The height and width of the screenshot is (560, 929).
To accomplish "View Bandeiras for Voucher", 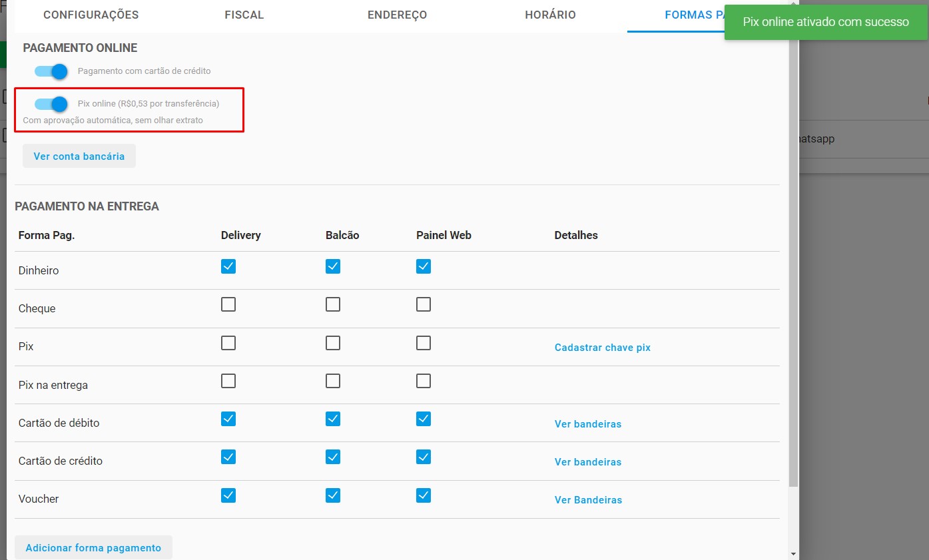I will pyautogui.click(x=588, y=500).
